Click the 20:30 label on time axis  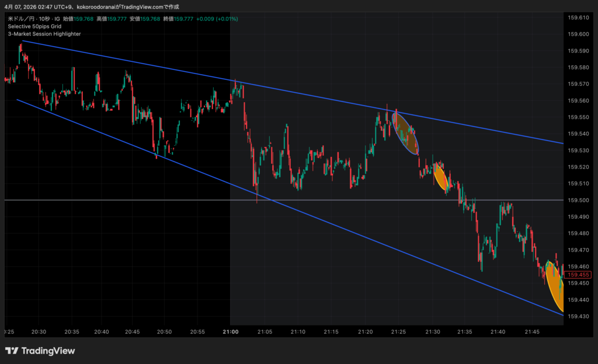pos(39,331)
